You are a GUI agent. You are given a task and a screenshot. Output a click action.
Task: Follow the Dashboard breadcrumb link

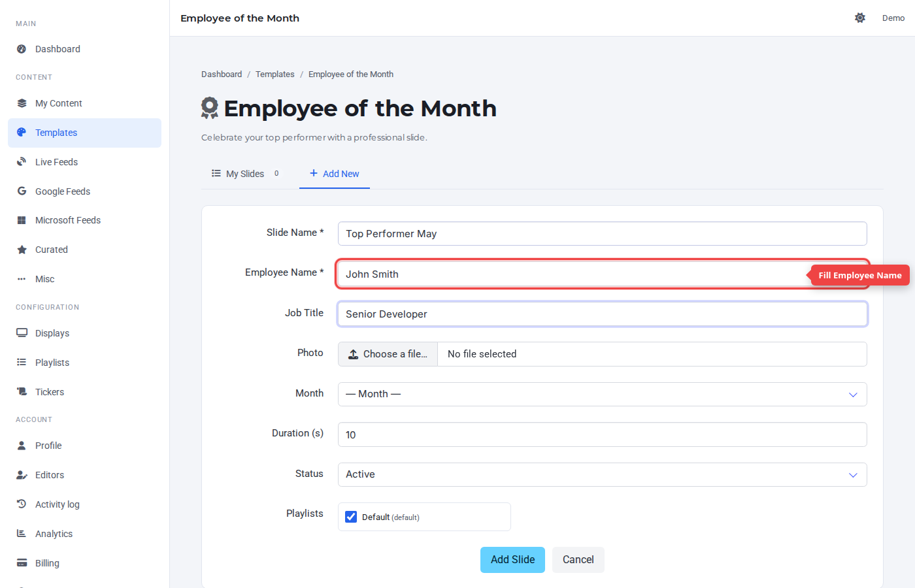click(x=222, y=74)
